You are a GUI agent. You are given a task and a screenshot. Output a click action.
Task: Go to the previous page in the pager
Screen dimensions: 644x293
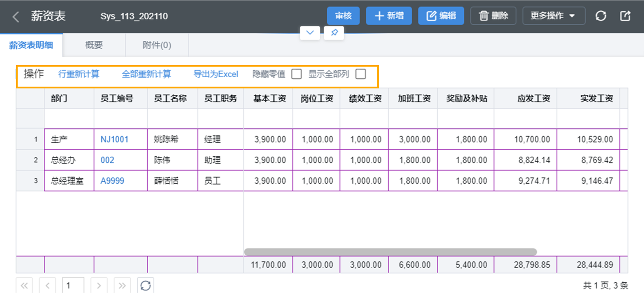[x=48, y=285]
